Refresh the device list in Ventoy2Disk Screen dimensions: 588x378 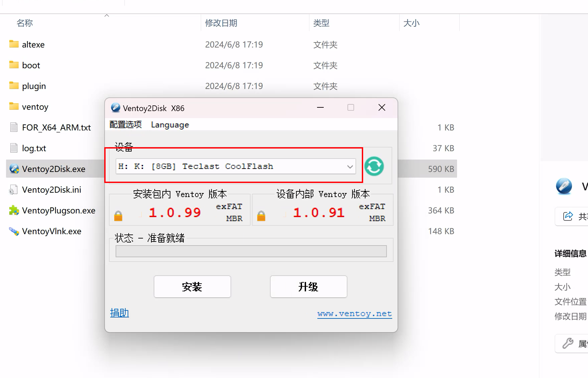tap(374, 166)
